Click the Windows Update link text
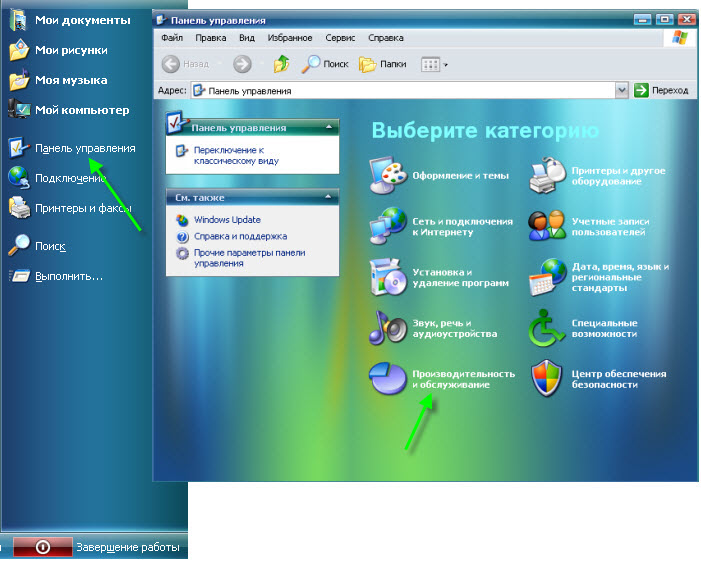The height and width of the screenshot is (577, 701). coord(227,220)
